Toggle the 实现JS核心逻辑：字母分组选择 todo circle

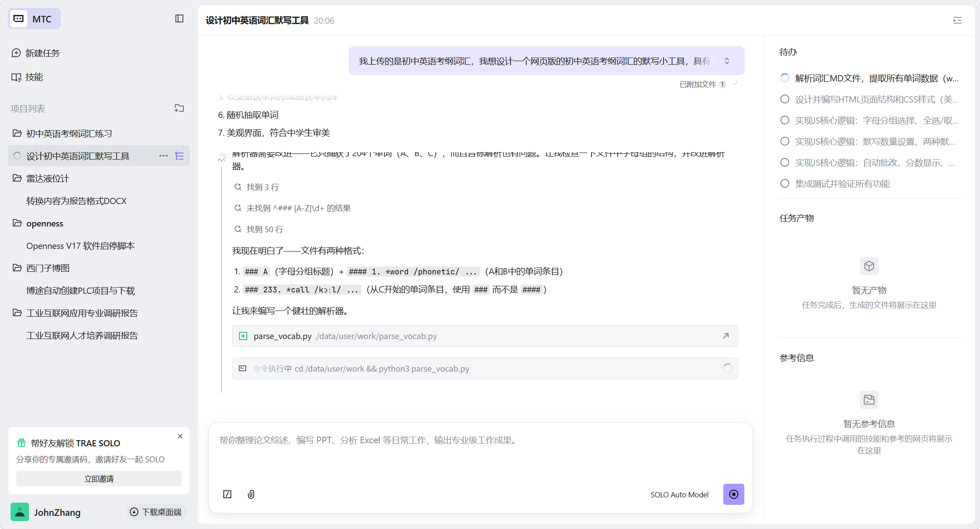pos(784,120)
